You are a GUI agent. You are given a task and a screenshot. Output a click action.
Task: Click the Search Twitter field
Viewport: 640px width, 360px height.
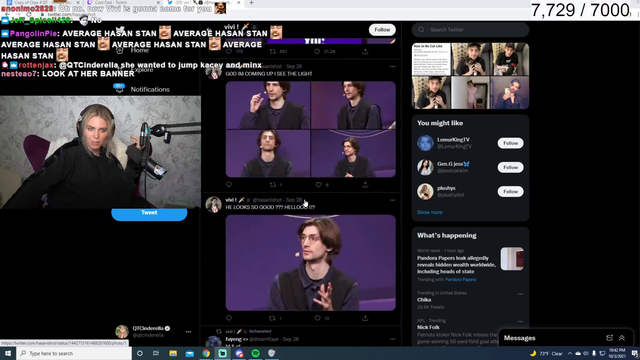470,30
